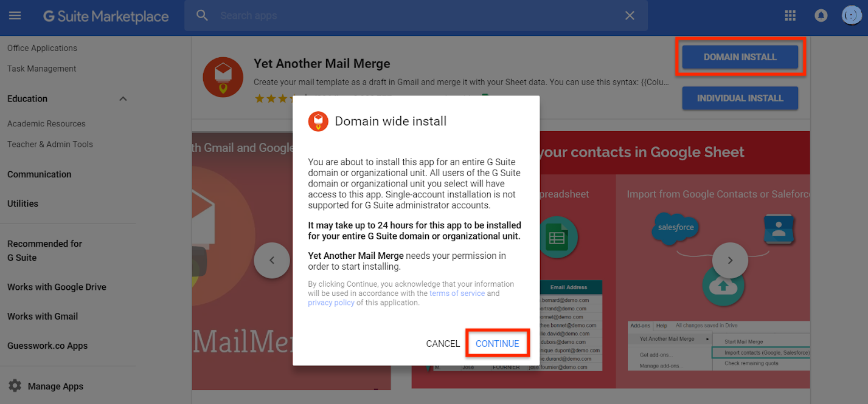Click the green Sheets icon in the screenshot
The image size is (868, 404).
pyautogui.click(x=557, y=238)
